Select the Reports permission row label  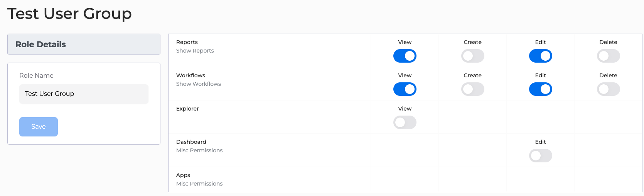pyautogui.click(x=187, y=42)
